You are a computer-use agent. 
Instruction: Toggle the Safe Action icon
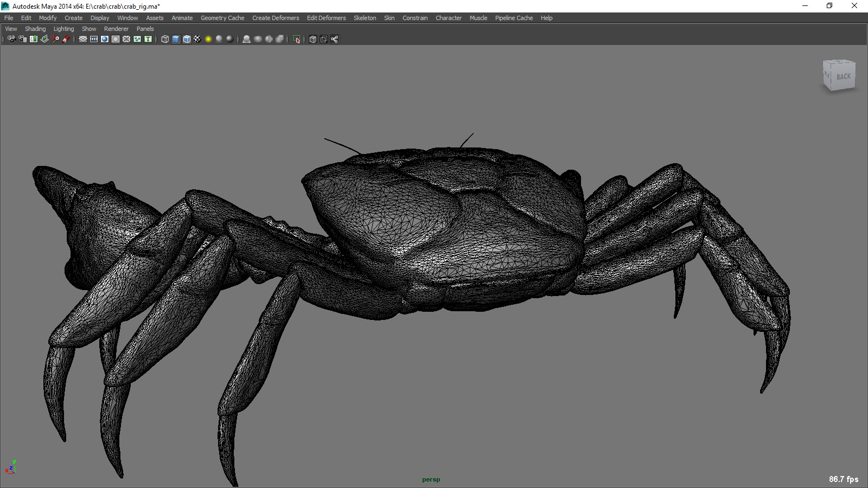click(x=137, y=39)
